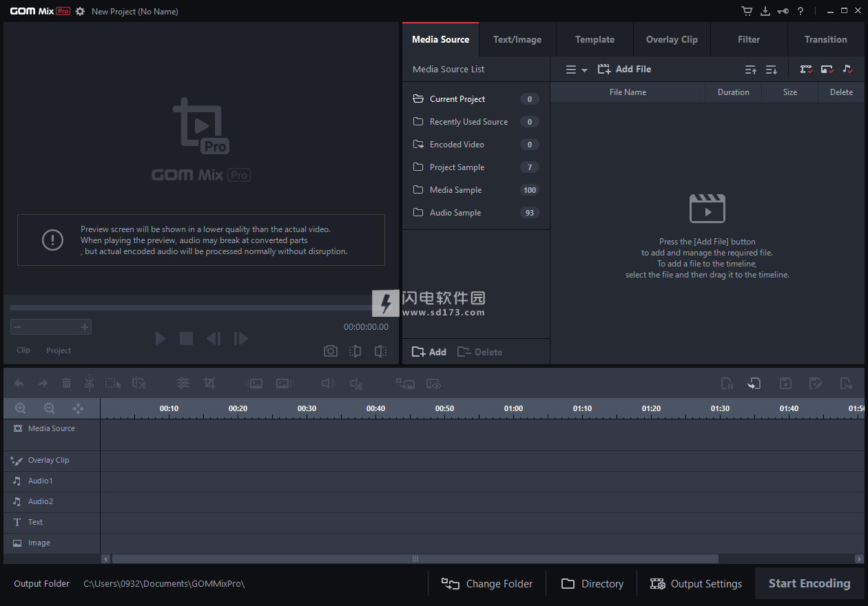
Task: Select the crop tool icon
Action: point(209,384)
